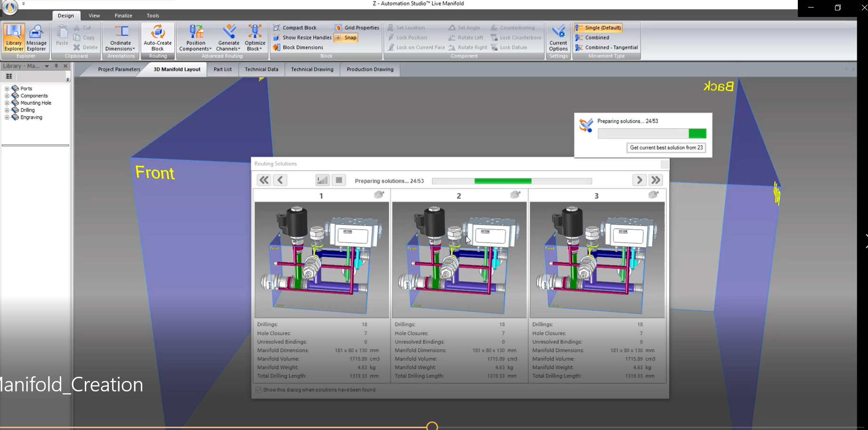Click Get current best solution from 23
Screen dimensions: 868x430
[x=666, y=148]
